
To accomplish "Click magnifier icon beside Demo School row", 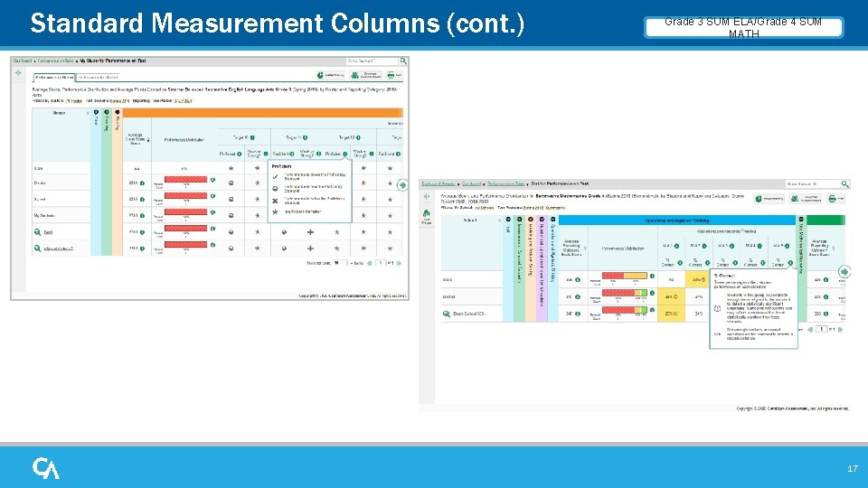I will pyautogui.click(x=446, y=314).
